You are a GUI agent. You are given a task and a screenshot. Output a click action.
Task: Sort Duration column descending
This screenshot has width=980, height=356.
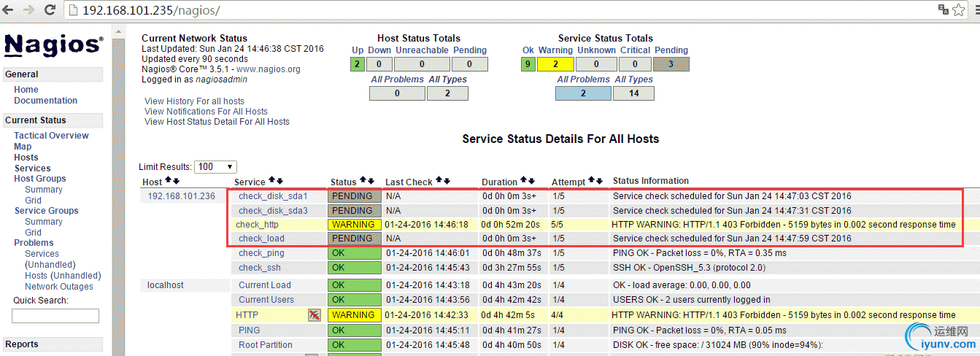(x=531, y=181)
